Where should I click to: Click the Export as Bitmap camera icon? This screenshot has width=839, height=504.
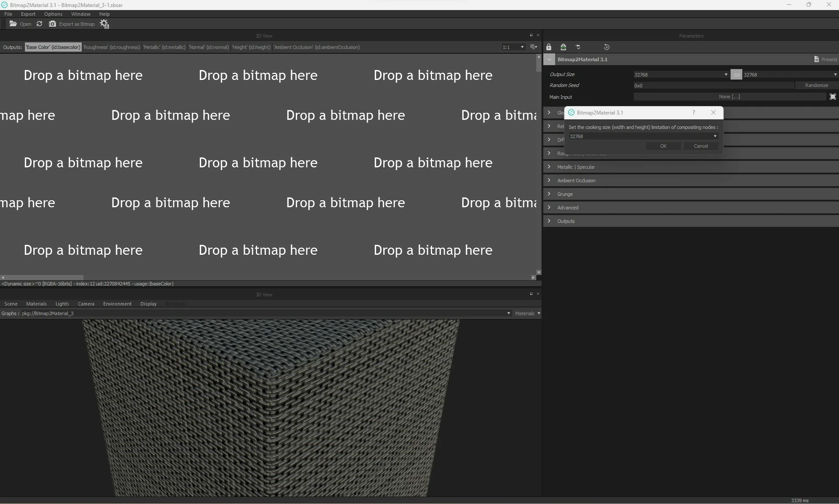52,24
